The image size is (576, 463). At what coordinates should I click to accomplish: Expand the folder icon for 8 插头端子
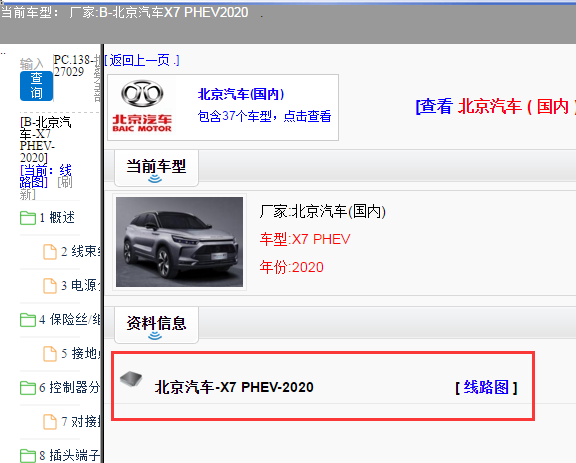click(28, 456)
